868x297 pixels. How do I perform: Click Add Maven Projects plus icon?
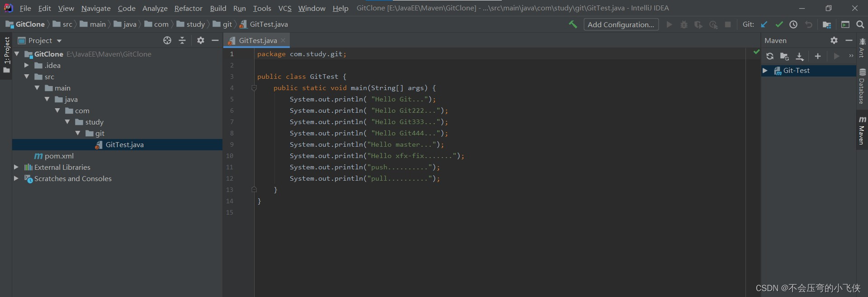(817, 56)
